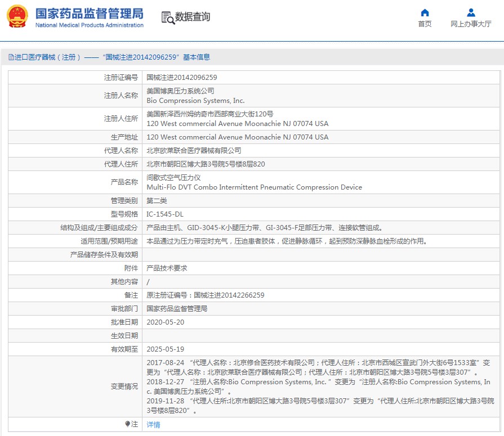
Task: Click the 2017-08-24 change record text
Action: tap(318, 367)
